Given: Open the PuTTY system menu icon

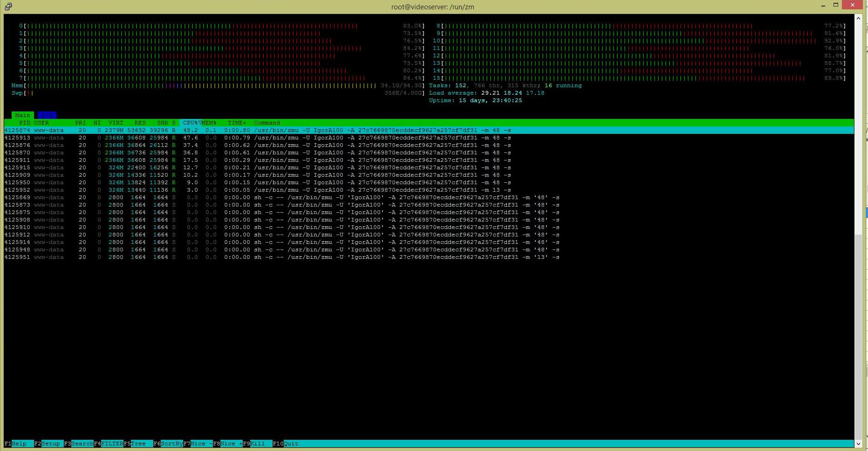Looking at the screenshot, I should click(8, 6).
